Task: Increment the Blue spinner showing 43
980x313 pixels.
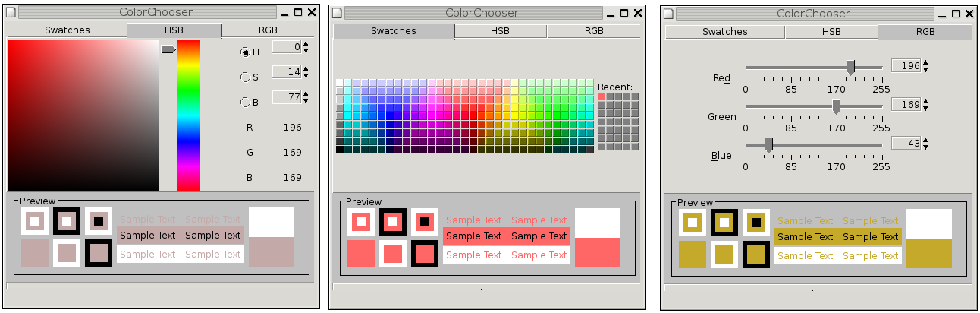Action: [x=925, y=140]
